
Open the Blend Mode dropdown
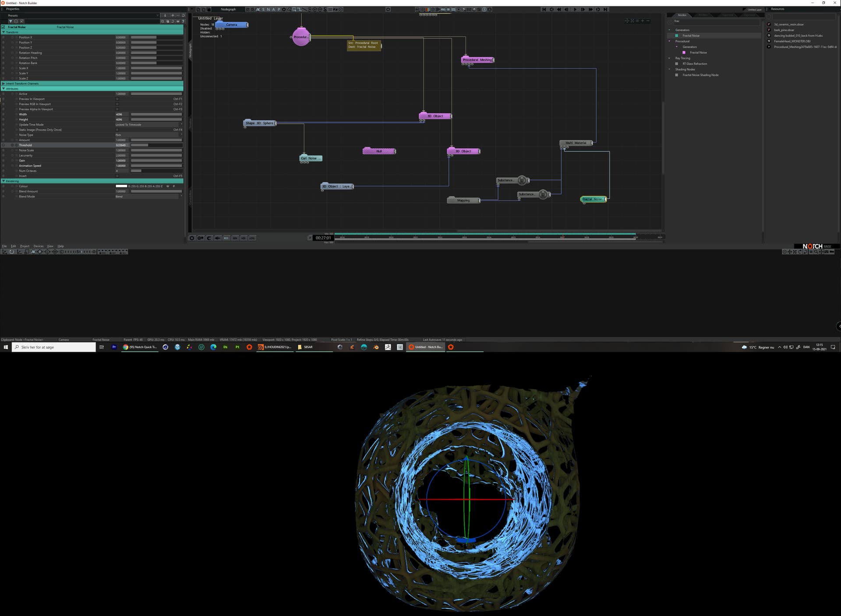149,197
